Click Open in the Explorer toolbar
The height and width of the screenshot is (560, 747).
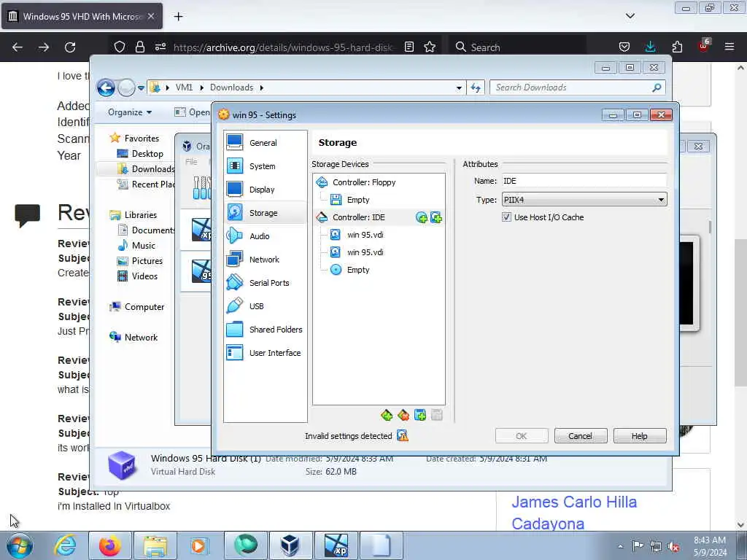tap(192, 112)
